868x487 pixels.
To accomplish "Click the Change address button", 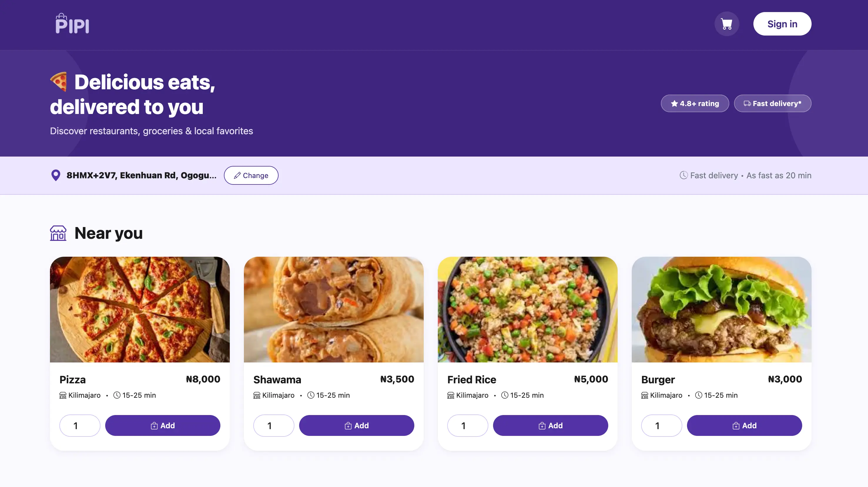I will (251, 175).
